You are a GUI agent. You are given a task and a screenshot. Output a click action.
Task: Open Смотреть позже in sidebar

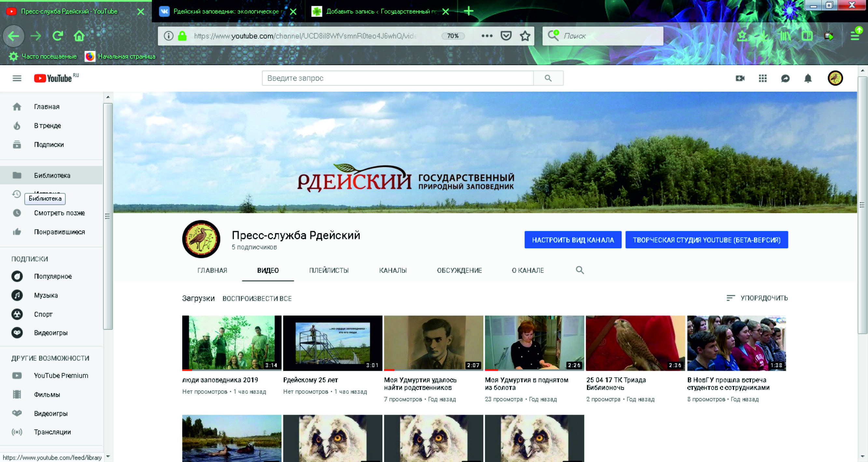tap(51, 213)
